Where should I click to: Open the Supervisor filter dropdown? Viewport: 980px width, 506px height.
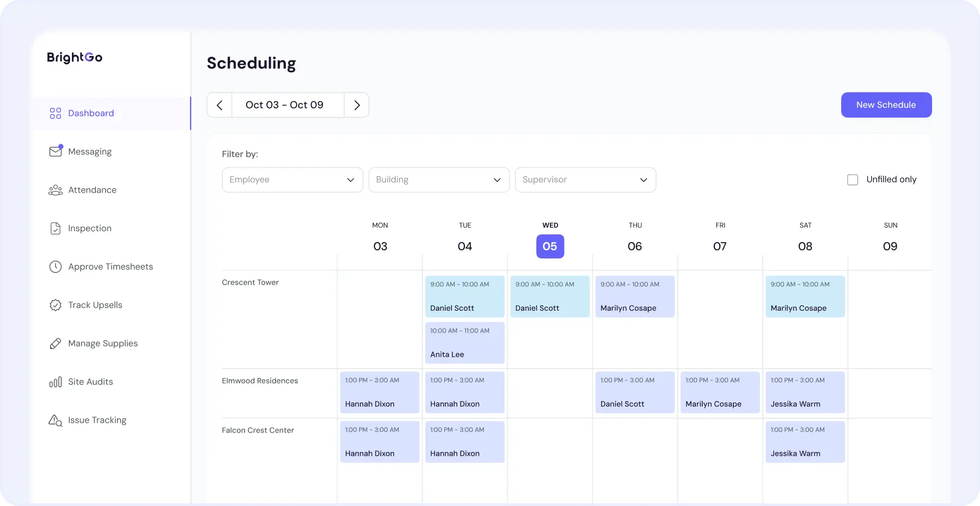(585, 180)
